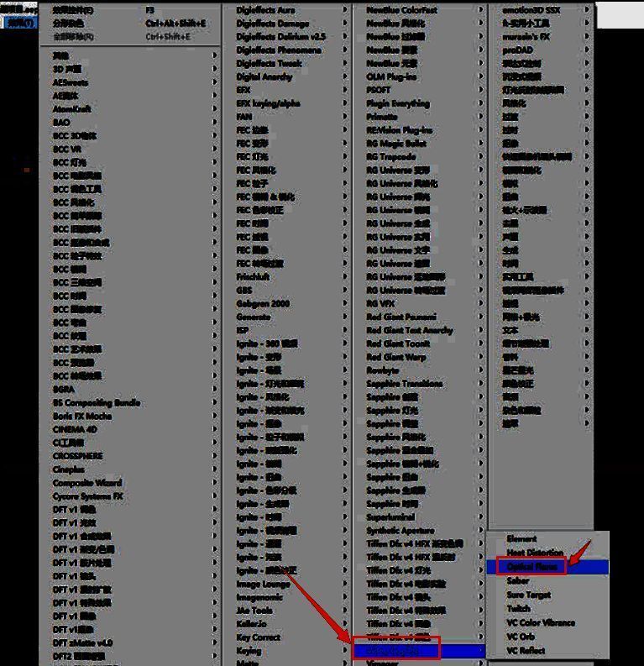
Task: Open the Frischluft plugin submenu
Action: click(253, 276)
